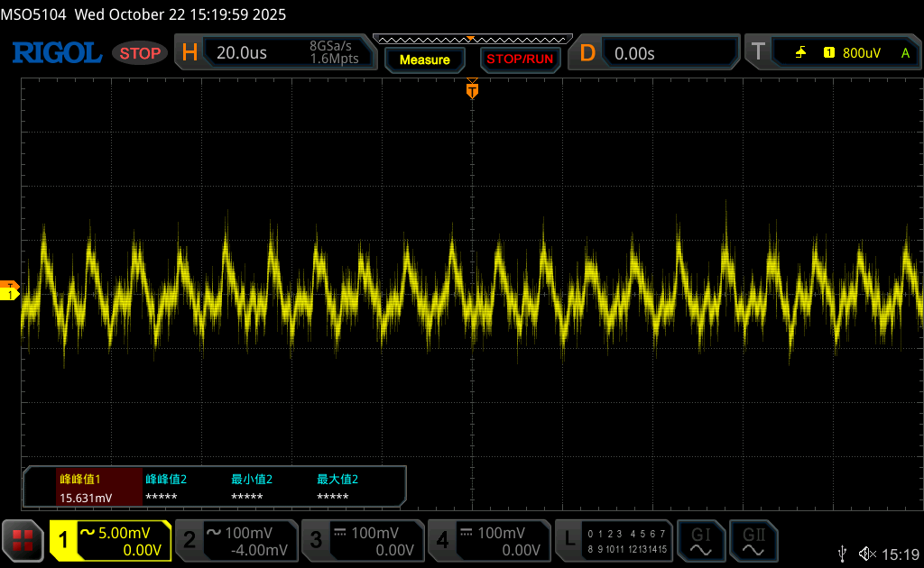Click channel 4 DC coupling symbol
The image size is (924, 568).
[467, 532]
